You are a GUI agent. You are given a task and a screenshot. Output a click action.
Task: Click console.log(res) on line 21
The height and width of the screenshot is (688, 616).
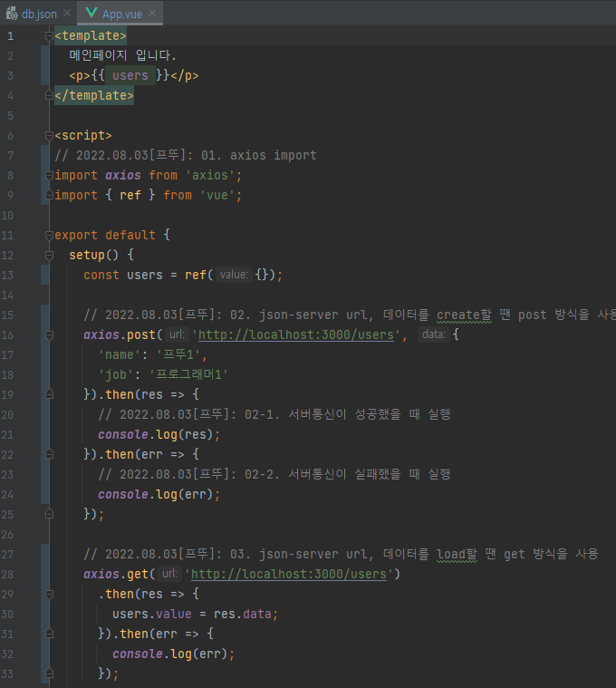[x=156, y=434]
